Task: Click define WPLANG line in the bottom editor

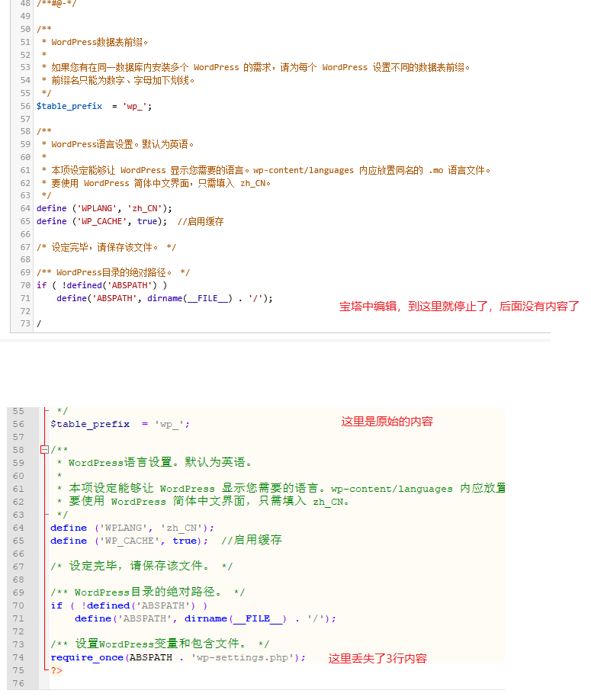Action: pyautogui.click(x=132, y=528)
